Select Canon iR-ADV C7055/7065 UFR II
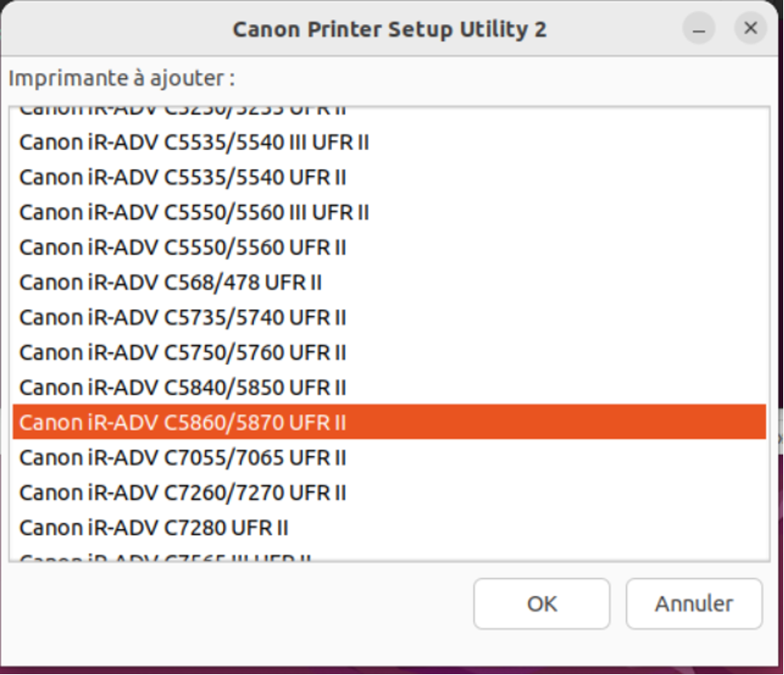This screenshot has height=675, width=784. point(183,458)
